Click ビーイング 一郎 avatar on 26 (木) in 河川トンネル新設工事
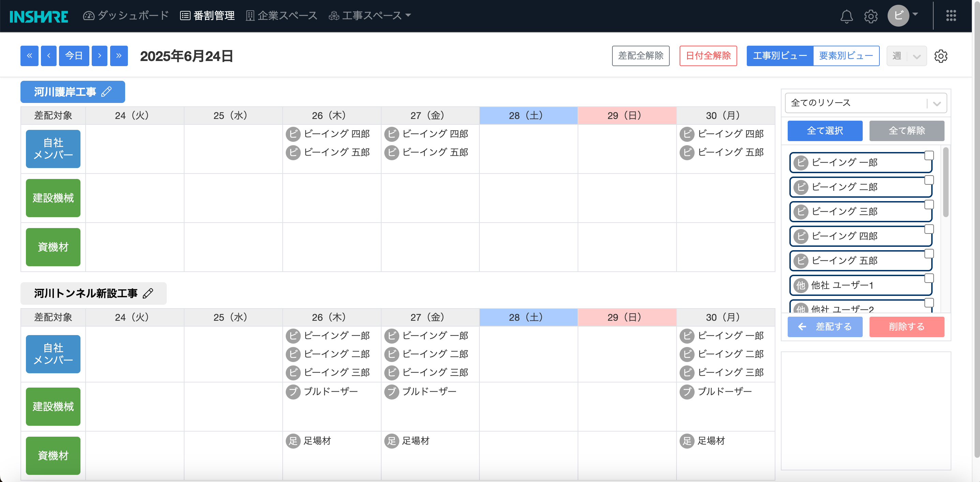Screen dimensions: 980x482 (293, 336)
